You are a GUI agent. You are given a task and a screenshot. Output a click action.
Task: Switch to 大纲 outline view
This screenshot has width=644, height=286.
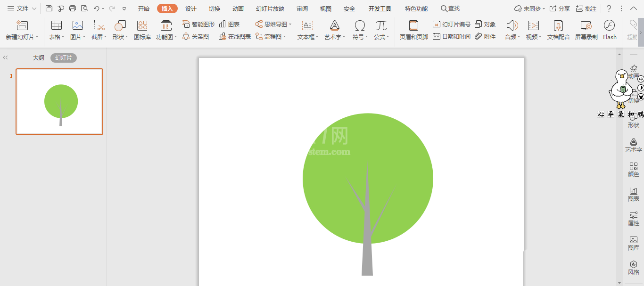pyautogui.click(x=38, y=57)
